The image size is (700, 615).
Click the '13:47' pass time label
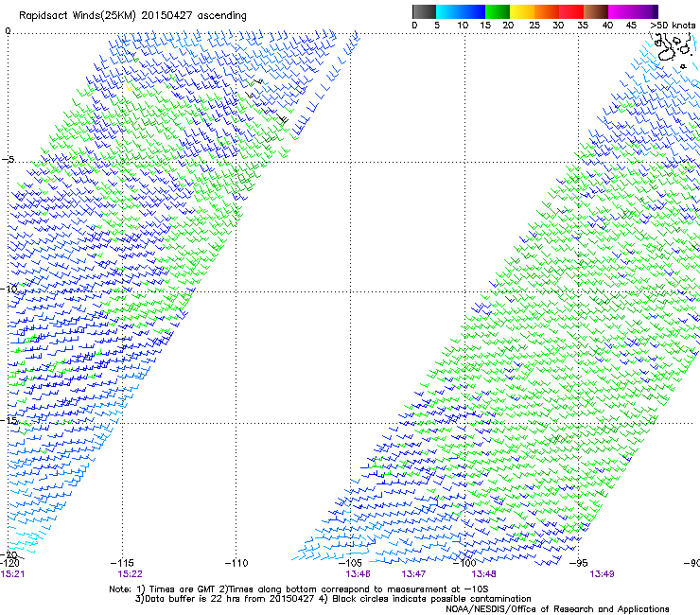point(413,574)
